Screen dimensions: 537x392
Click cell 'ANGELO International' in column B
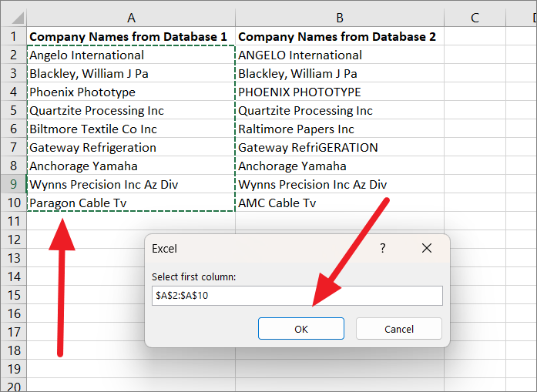[x=340, y=55]
